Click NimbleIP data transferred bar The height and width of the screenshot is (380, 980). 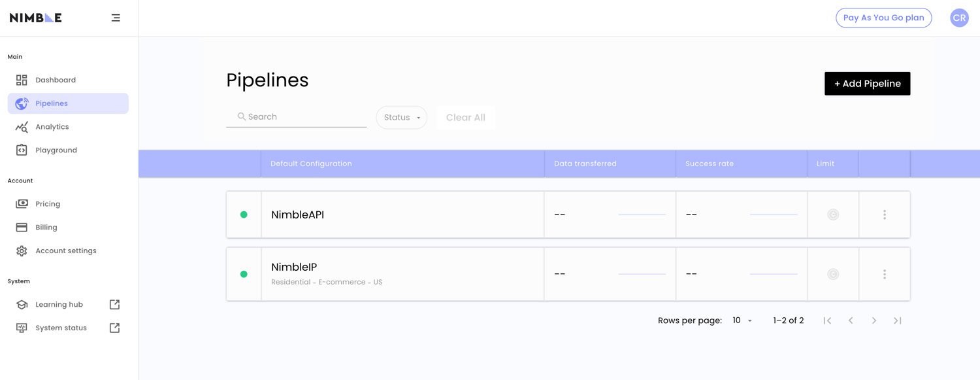click(642, 274)
